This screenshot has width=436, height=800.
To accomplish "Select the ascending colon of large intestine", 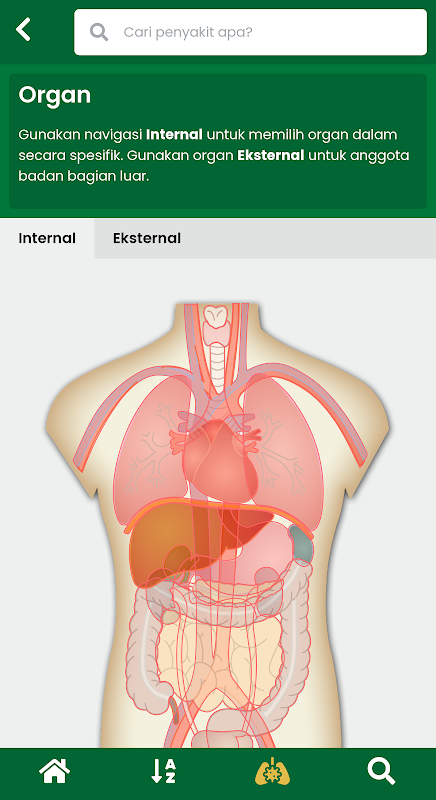I will point(139,643).
